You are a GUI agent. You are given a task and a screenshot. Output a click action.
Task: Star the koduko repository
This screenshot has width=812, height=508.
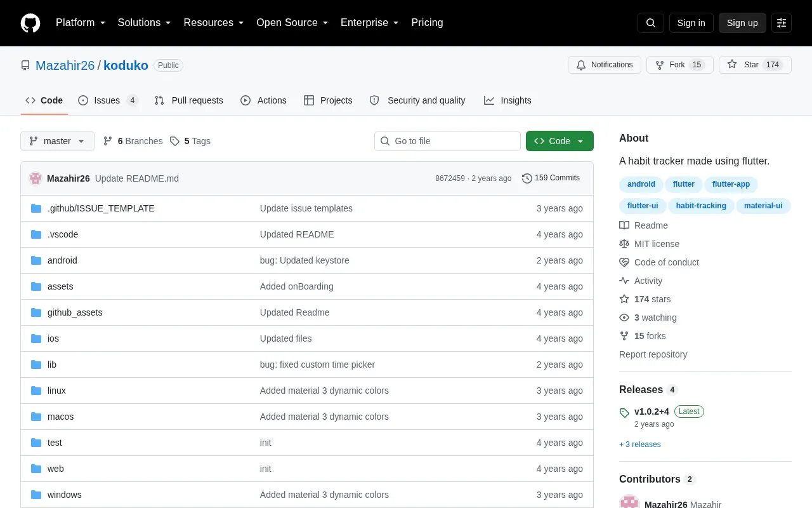coord(755,65)
